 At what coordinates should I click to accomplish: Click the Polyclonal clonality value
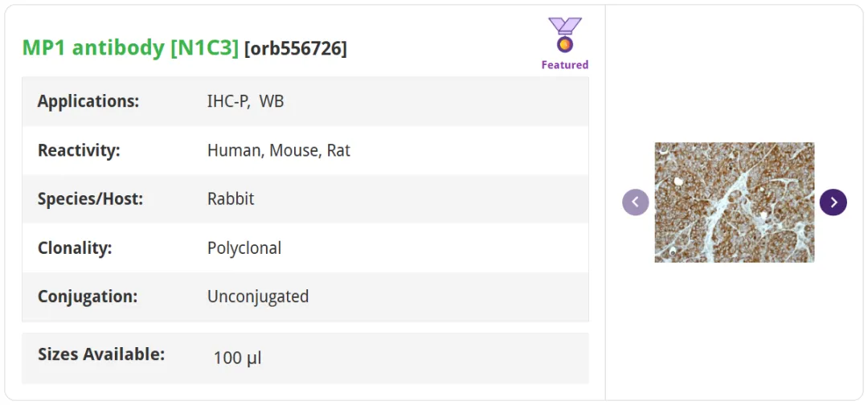(x=244, y=247)
